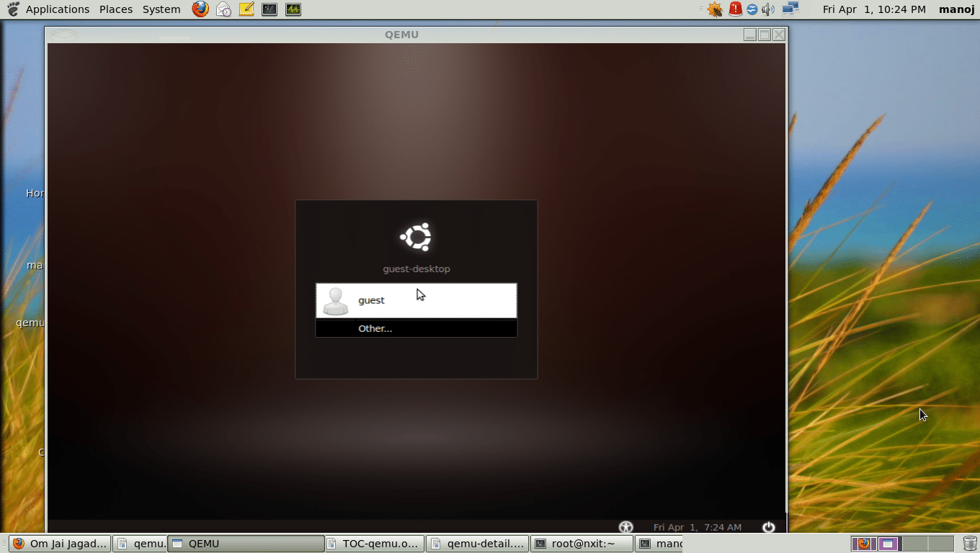Select the guest user on login screen
The image size is (980, 553).
tap(416, 300)
